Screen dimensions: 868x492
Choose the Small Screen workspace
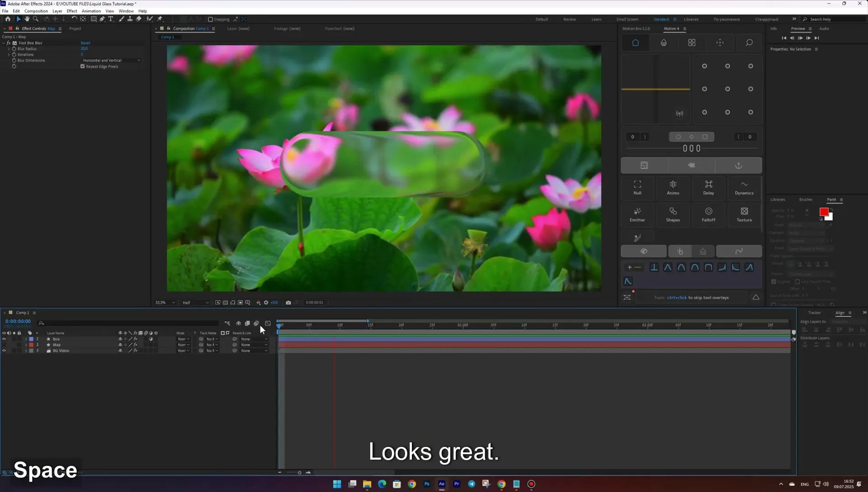[x=627, y=19]
